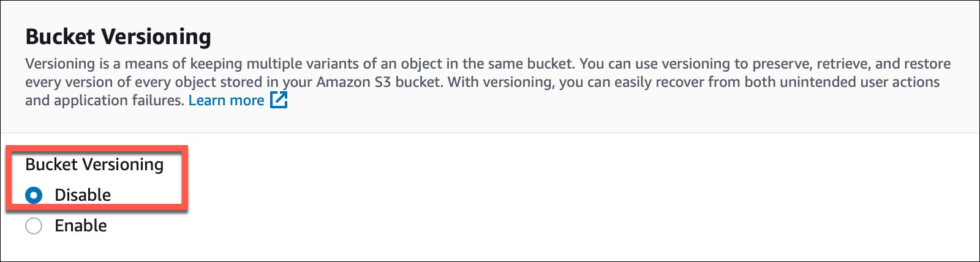Click the Enable option label text
This screenshot has width=980, height=262.
(81, 225)
